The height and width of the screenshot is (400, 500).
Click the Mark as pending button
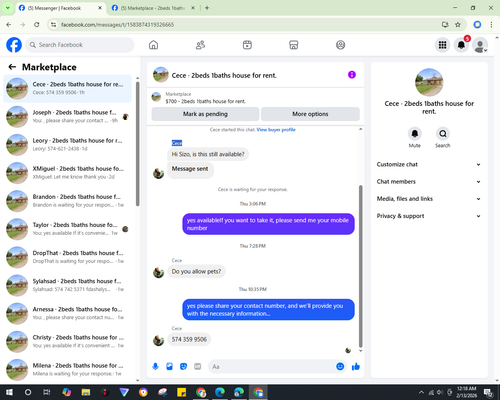coord(205,114)
